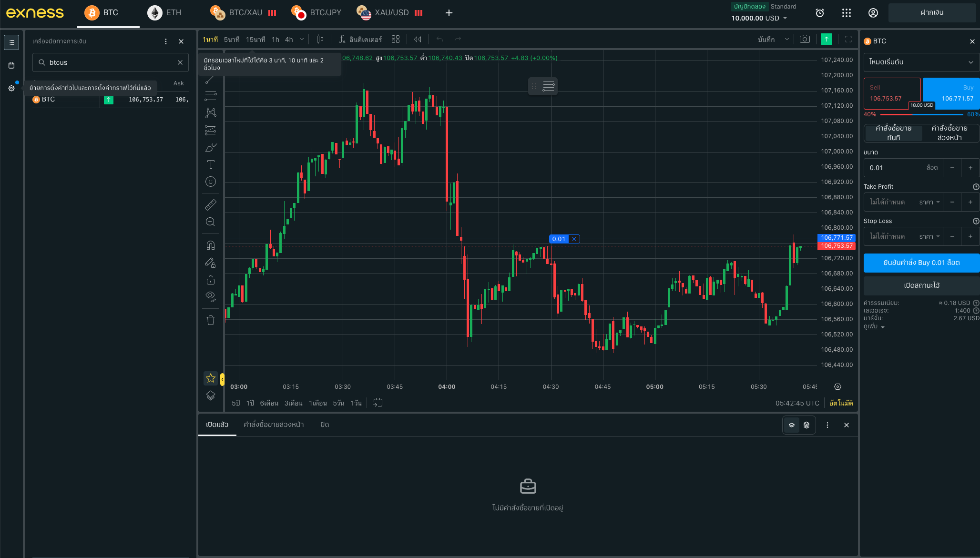Select the ruler measure tool
Viewport: 980px width, 558px height.
pyautogui.click(x=210, y=205)
